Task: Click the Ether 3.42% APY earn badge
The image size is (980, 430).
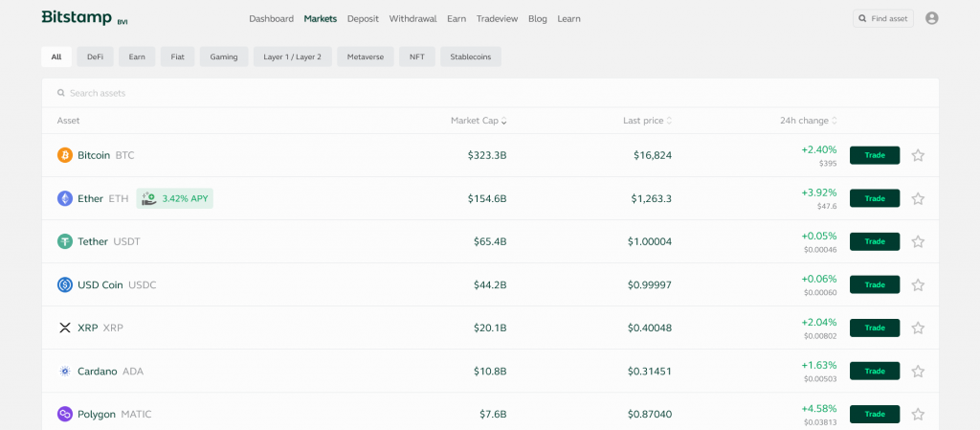Action: pos(174,199)
